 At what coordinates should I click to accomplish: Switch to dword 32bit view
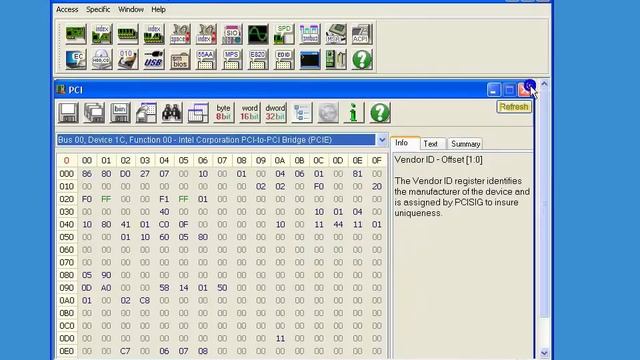(x=276, y=113)
